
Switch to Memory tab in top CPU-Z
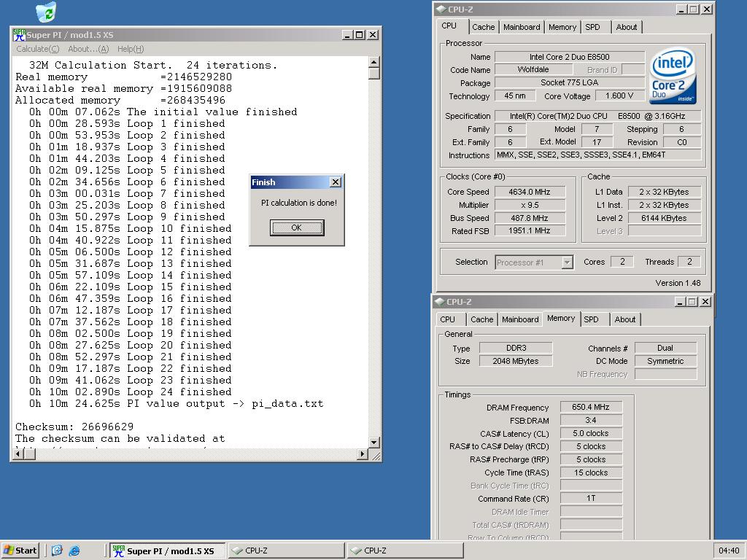point(562,27)
